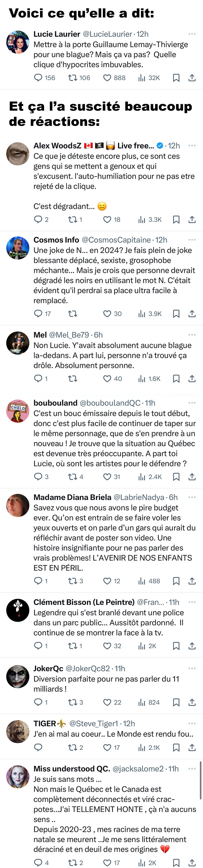
Task: Reply to JokerQc's tweet
Action: pyautogui.click(x=38, y=702)
